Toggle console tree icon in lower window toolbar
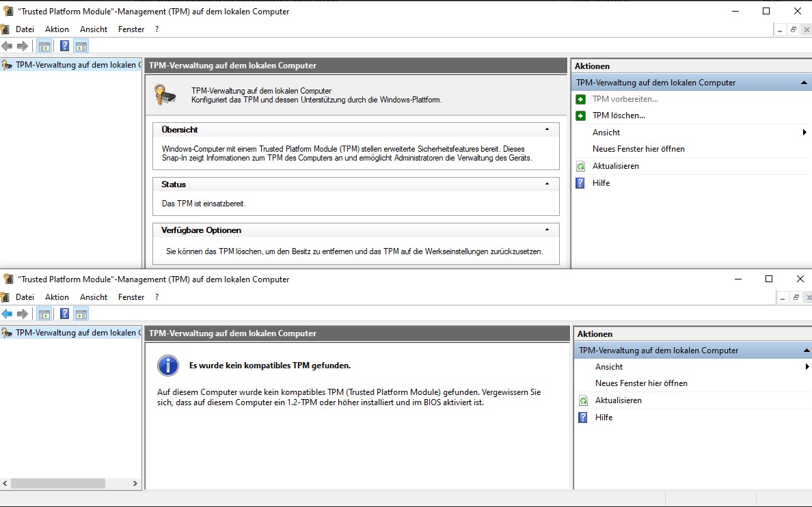The height and width of the screenshot is (507, 812). pyautogui.click(x=44, y=314)
